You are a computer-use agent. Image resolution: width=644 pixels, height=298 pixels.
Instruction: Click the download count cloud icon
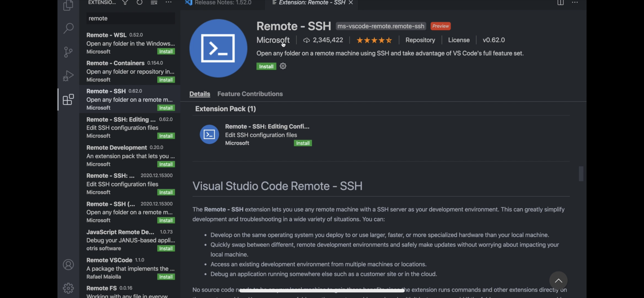tap(306, 40)
